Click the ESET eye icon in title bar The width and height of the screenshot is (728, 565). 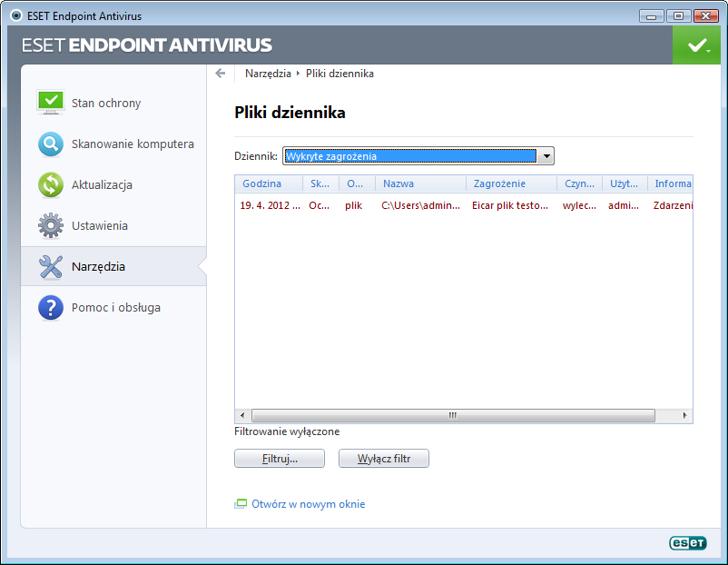click(x=16, y=15)
